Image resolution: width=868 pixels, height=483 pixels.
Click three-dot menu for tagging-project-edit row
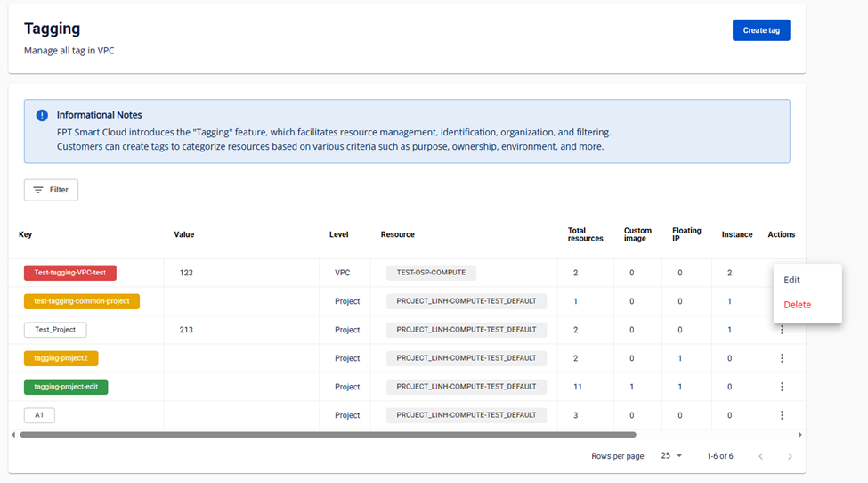pyautogui.click(x=782, y=387)
